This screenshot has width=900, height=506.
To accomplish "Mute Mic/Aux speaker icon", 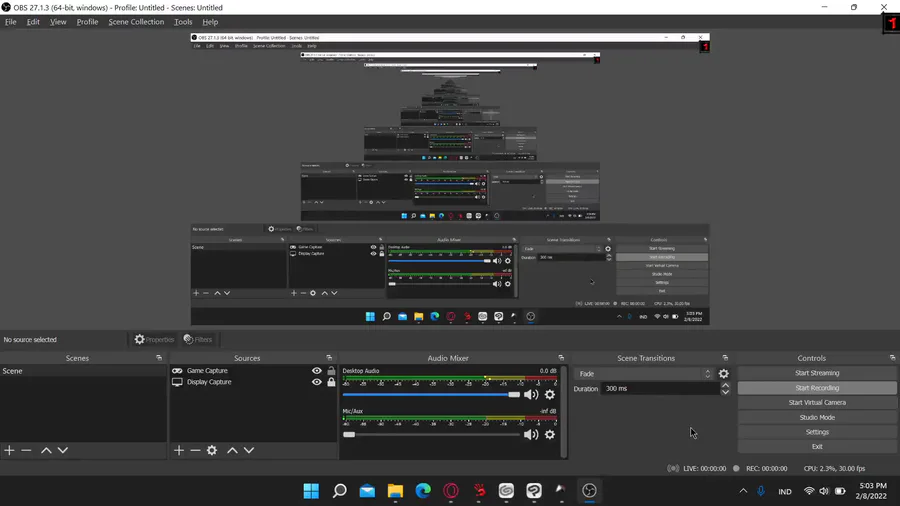I will point(531,434).
